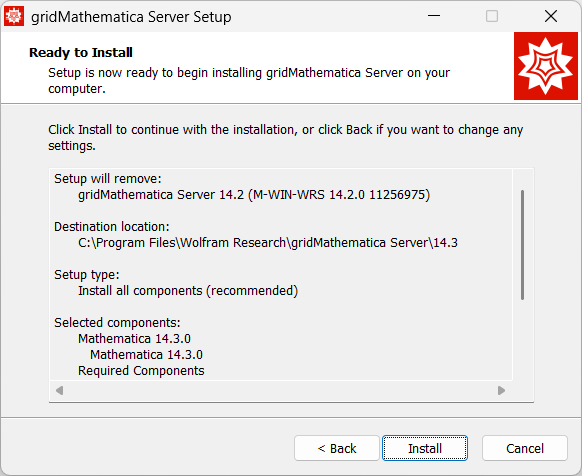Go back with the Back button
582x476 pixels.
337,448
